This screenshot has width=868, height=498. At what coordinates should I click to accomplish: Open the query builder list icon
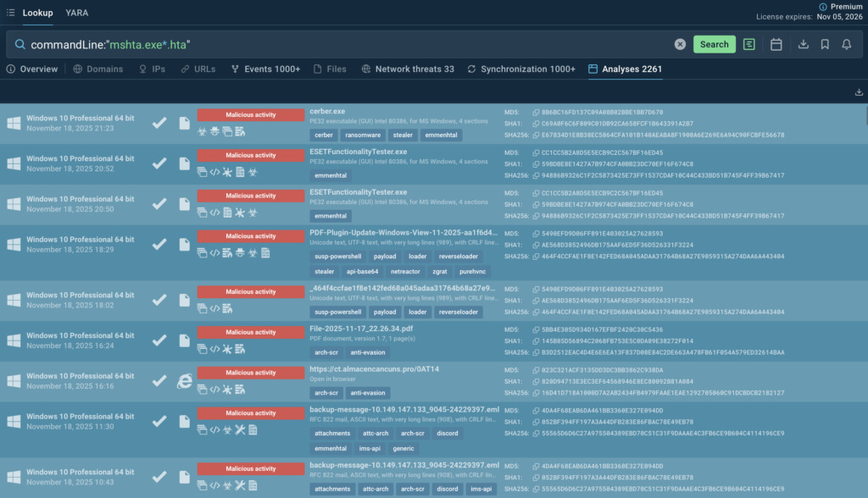pyautogui.click(x=749, y=44)
